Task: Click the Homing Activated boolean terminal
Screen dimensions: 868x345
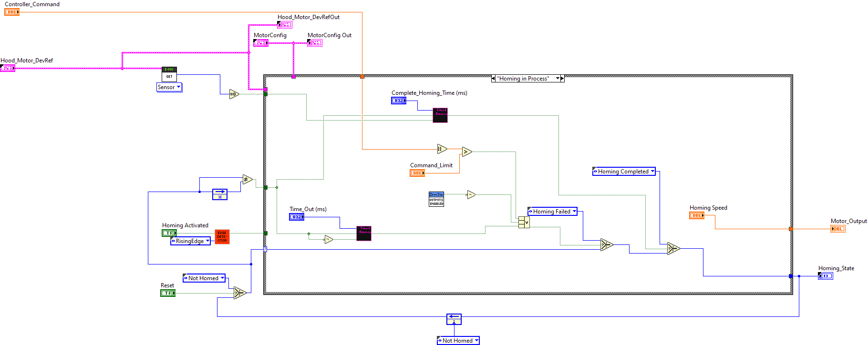Action: point(169,233)
